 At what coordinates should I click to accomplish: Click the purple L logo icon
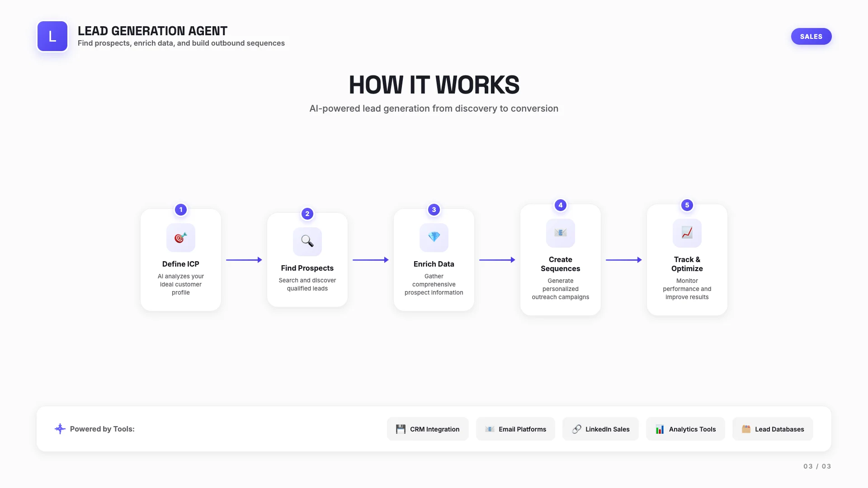(x=52, y=36)
